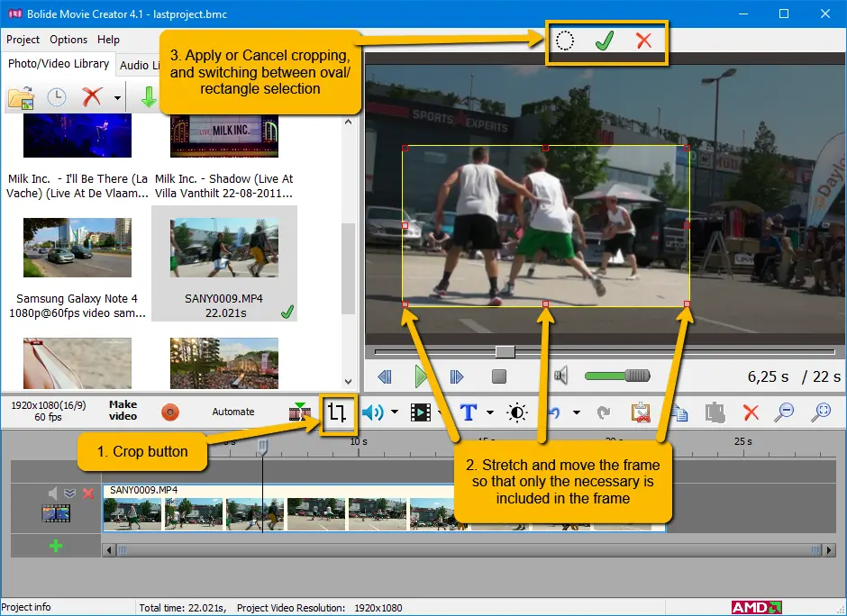Fit timeline with zoom-to-fit icon

point(822,412)
